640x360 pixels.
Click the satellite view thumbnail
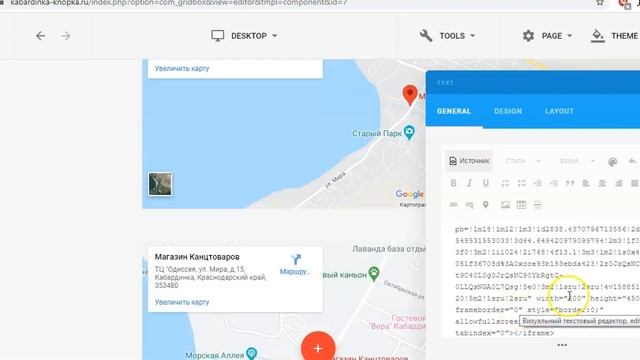coord(160,184)
